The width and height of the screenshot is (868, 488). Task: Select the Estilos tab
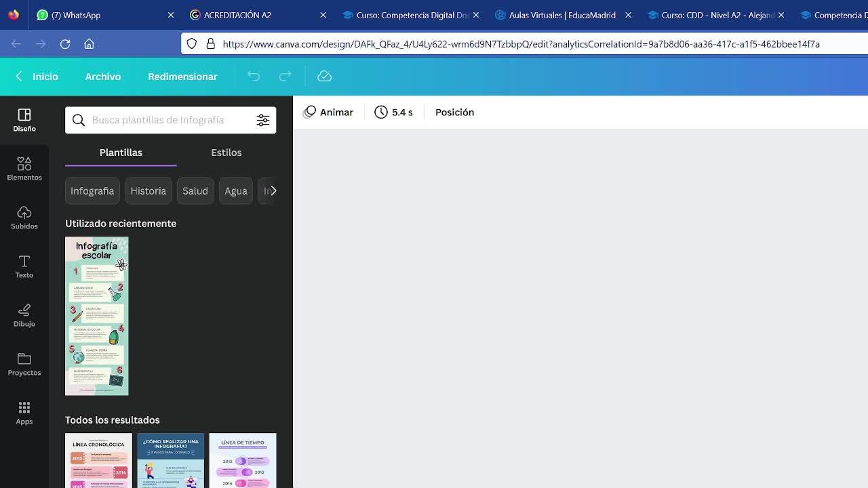(x=226, y=152)
